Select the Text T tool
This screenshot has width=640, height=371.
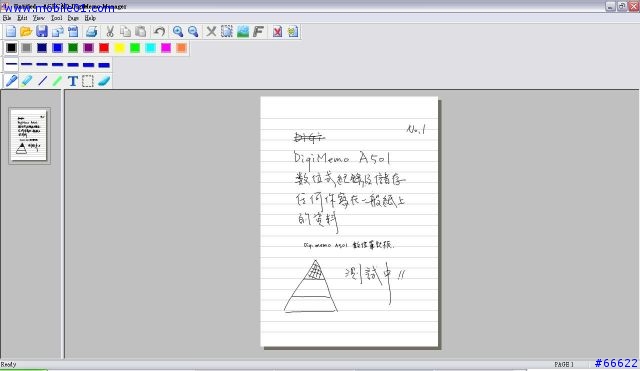click(x=73, y=81)
